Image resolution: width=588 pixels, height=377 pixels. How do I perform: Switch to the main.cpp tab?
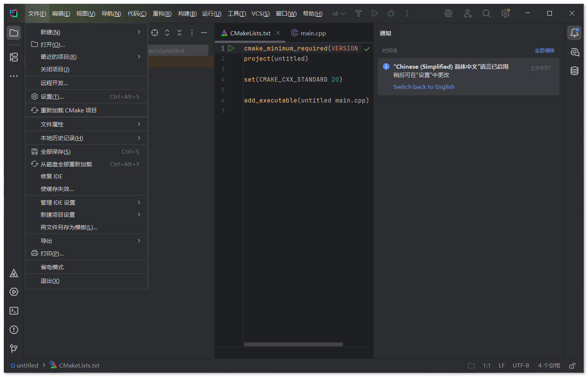click(x=309, y=33)
